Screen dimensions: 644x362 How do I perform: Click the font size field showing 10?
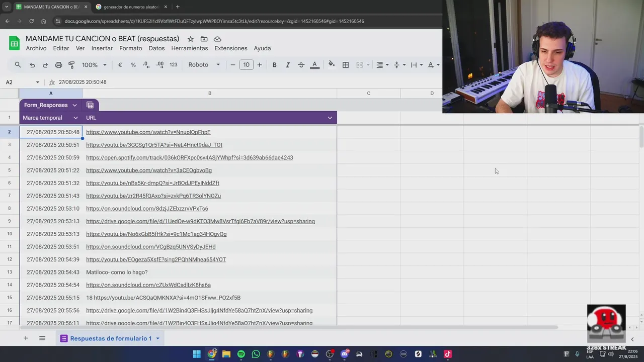[246, 65]
